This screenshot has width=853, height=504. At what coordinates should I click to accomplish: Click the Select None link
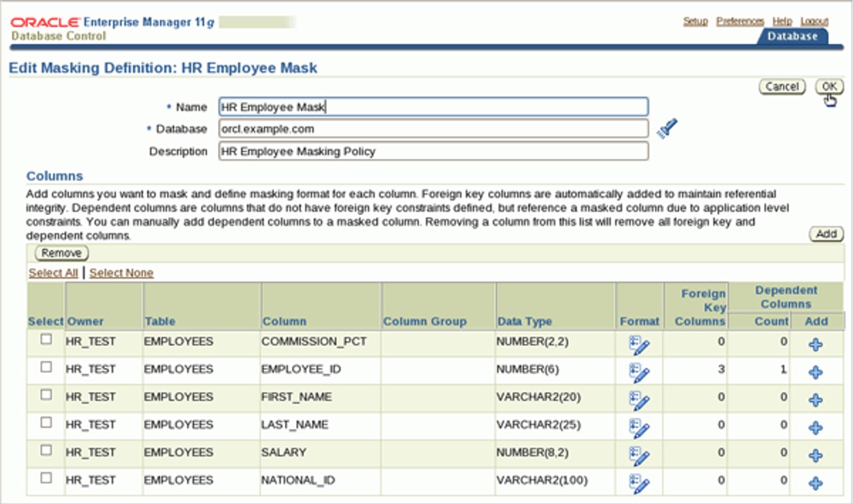point(121,273)
